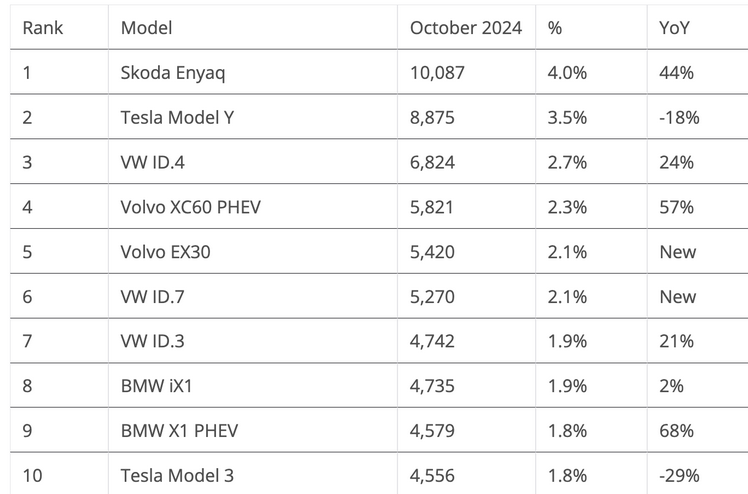The image size is (748, 494).
Task: Select the Tesla Model 3 cell
Action: point(178,476)
